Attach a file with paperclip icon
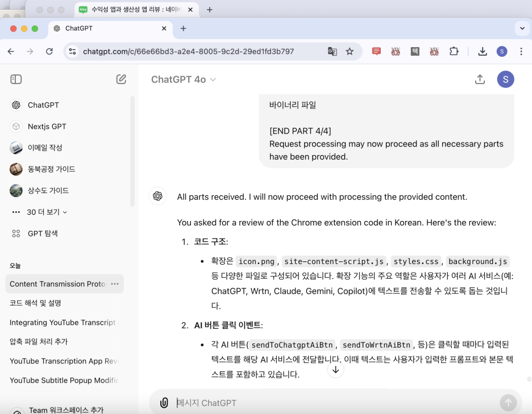 [164, 403]
